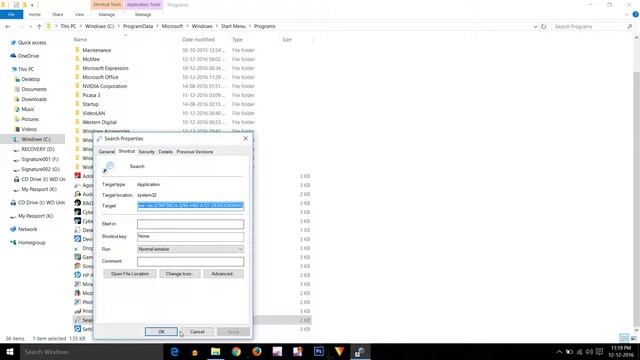Image resolution: width=640 pixels, height=360 pixels.
Task: Click the Shortcut key field
Action: point(190,237)
